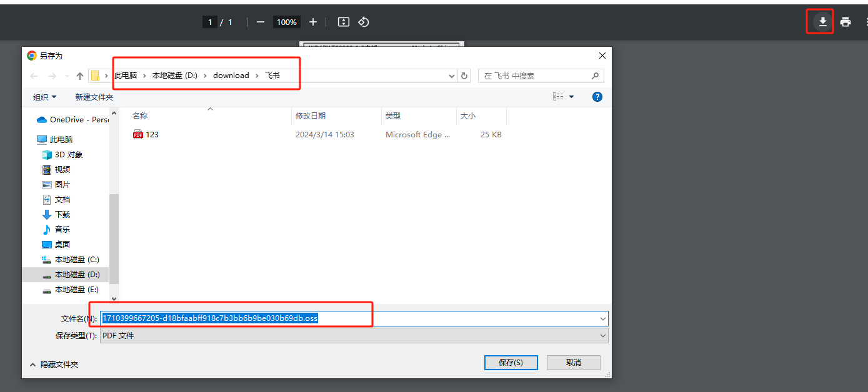This screenshot has width=868, height=392.
Task: Select download in the address bar
Action: coord(231,76)
